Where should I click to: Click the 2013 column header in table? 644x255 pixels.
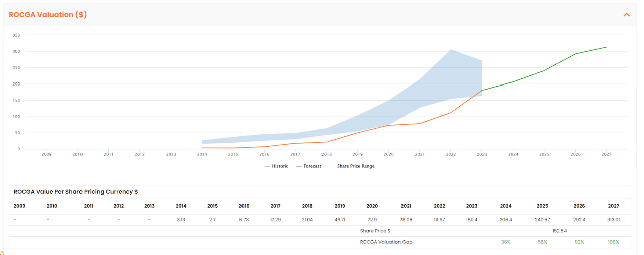pos(149,206)
